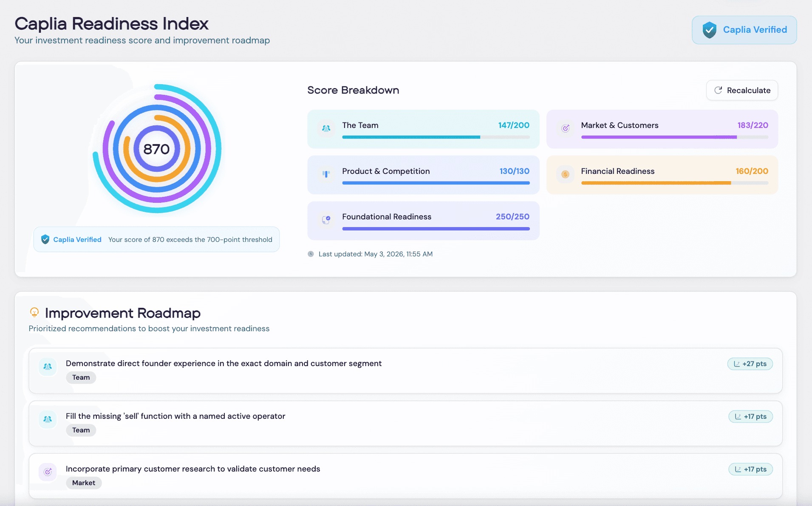812x506 pixels.
Task: Click 'Prioritized recommendations' subtitle text
Action: [x=149, y=329]
